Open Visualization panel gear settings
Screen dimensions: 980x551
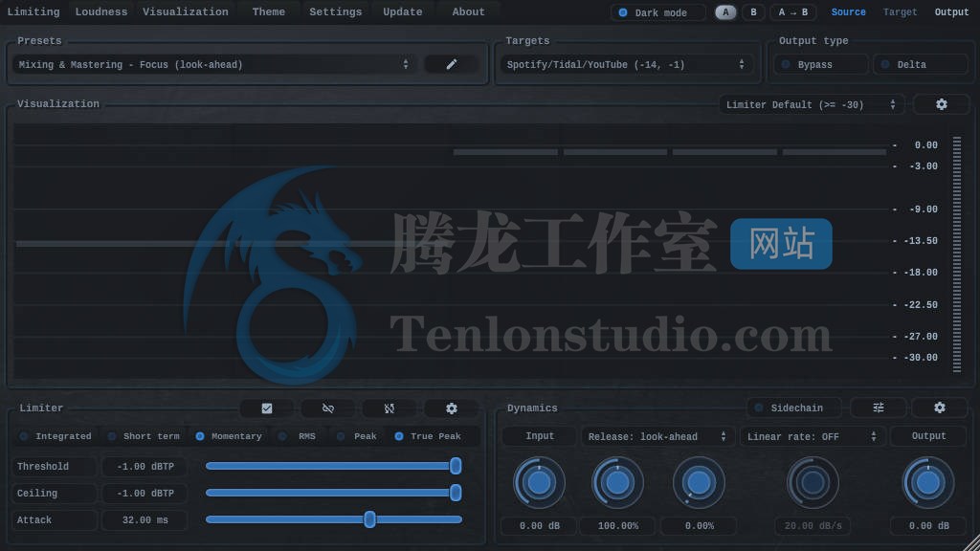942,104
